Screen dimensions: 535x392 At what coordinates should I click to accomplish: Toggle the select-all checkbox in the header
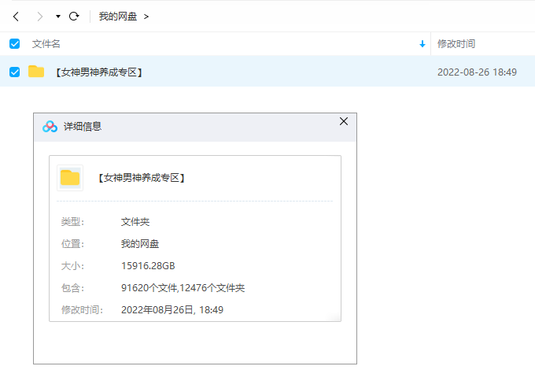tap(14, 44)
